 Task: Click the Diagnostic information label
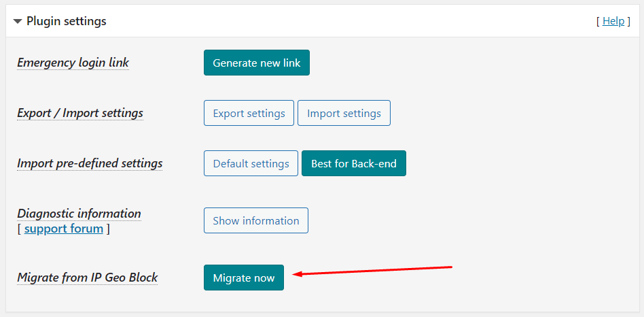tap(79, 214)
